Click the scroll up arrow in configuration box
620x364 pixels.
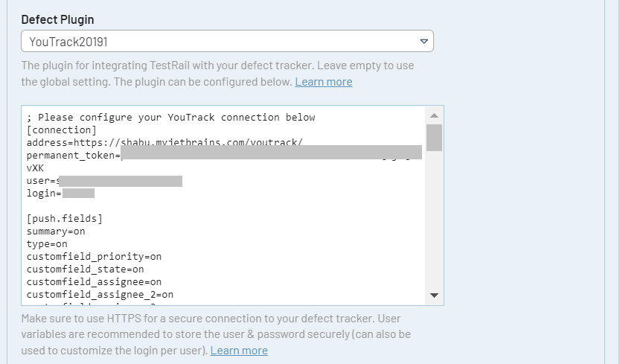435,116
